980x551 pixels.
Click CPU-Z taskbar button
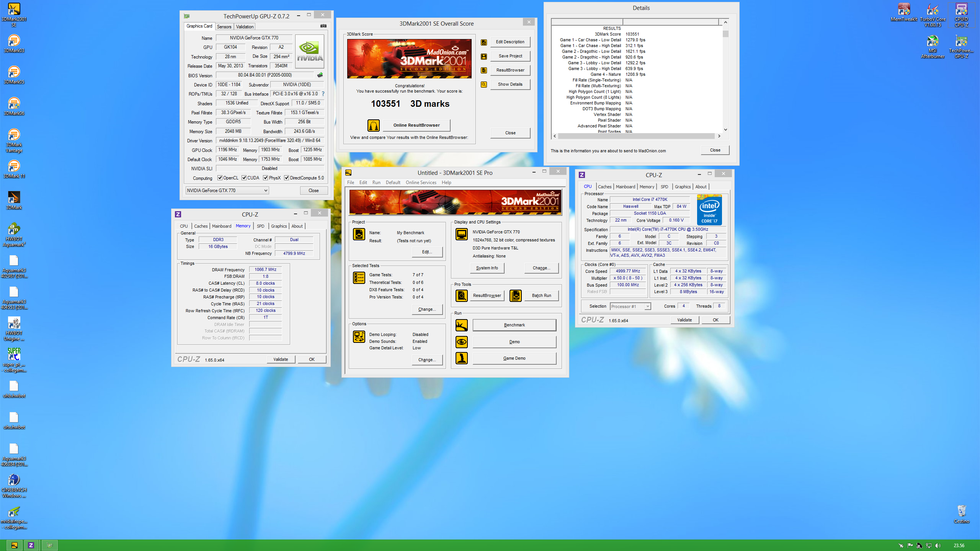31,545
